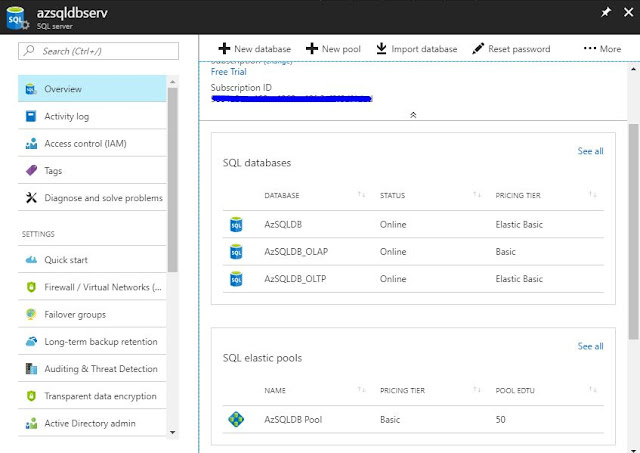Click the Access control people icon
The image size is (640, 453).
[31, 144]
